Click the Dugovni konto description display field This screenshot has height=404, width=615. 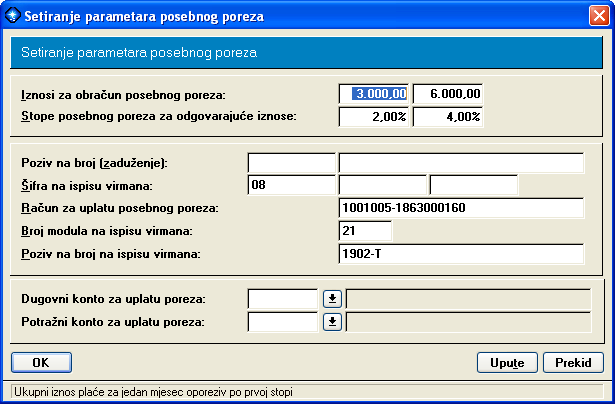pos(468,299)
